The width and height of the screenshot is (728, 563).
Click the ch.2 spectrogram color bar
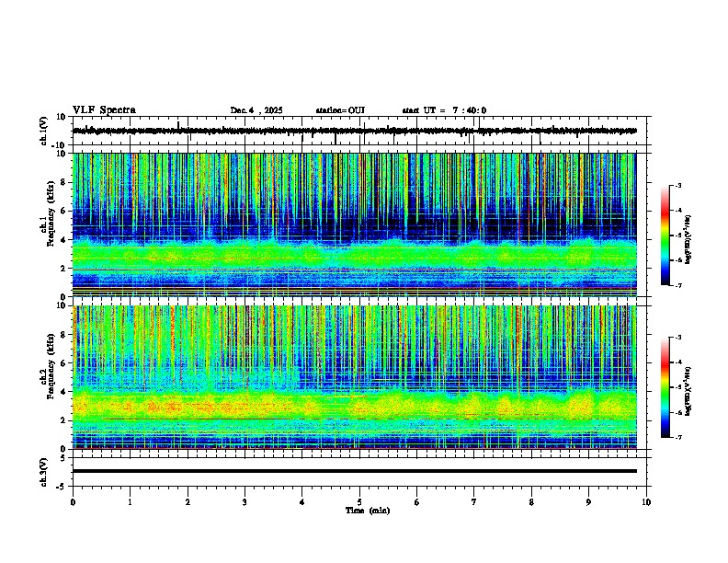coord(665,387)
